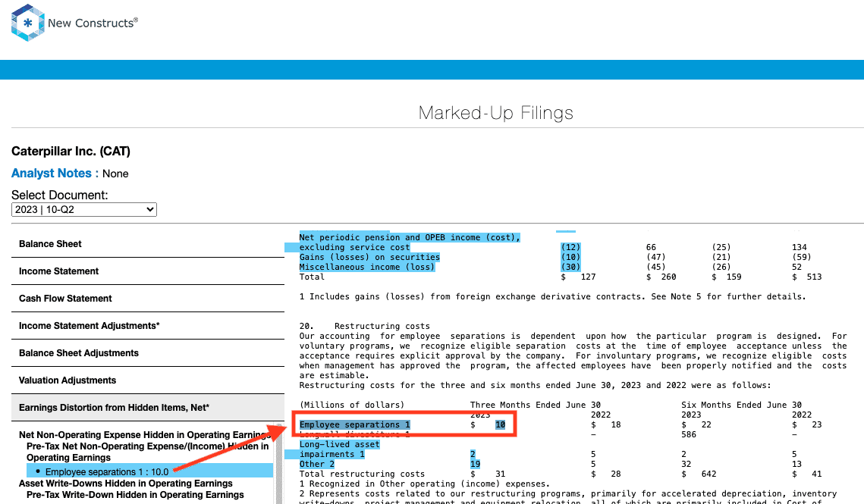Click Net Non-Operating Expense Hidden in Operating Earnings heading
This screenshot has height=504, width=864.
(x=144, y=434)
